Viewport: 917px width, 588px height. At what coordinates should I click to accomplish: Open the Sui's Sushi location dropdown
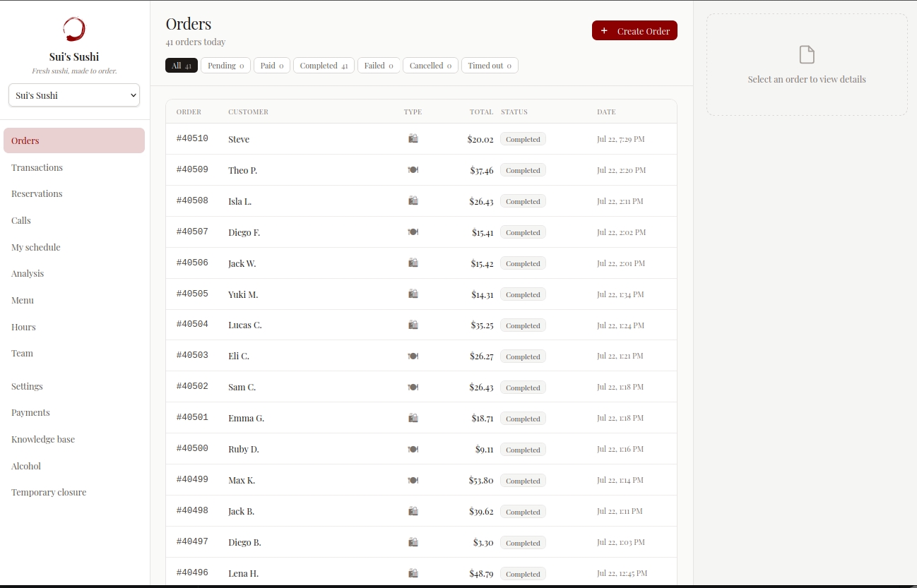click(74, 95)
